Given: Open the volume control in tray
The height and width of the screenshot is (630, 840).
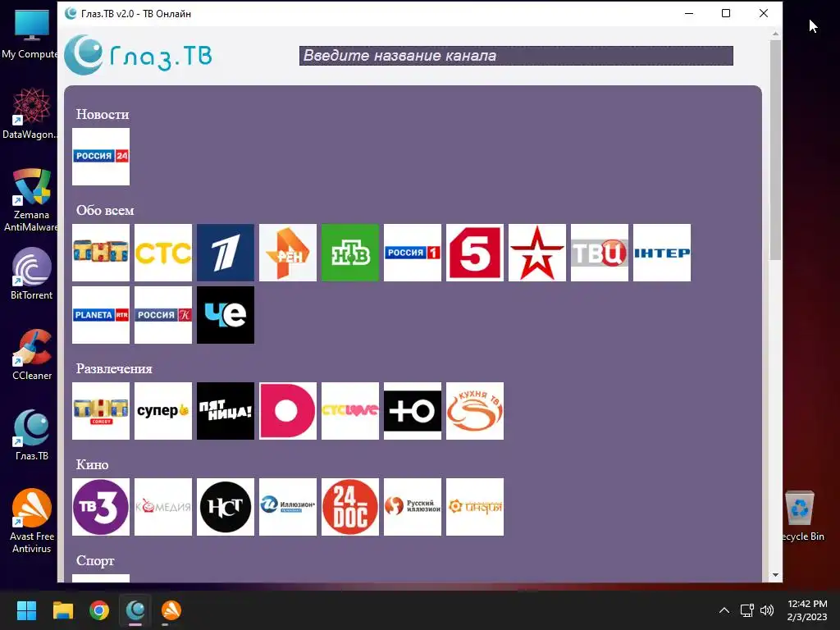Looking at the screenshot, I should tap(767, 610).
